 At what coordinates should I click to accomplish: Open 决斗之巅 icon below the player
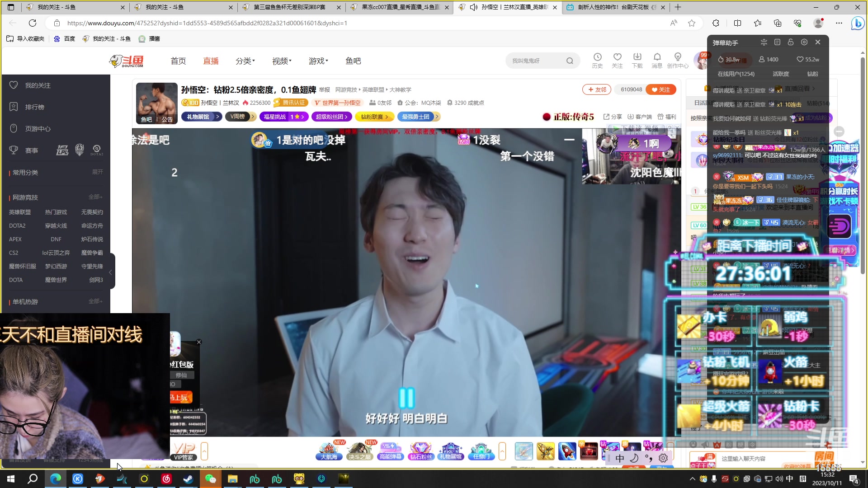359,450
